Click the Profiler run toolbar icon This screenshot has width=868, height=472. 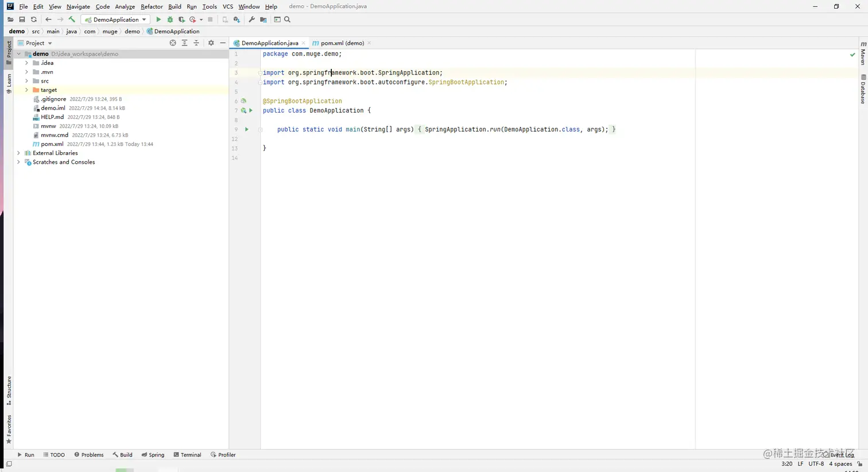click(193, 20)
